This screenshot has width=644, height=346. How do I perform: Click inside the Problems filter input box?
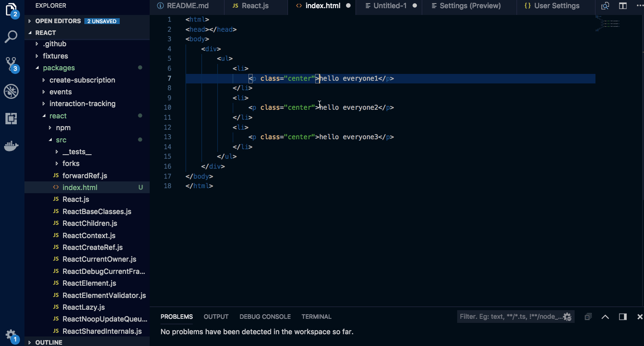pyautogui.click(x=503, y=317)
